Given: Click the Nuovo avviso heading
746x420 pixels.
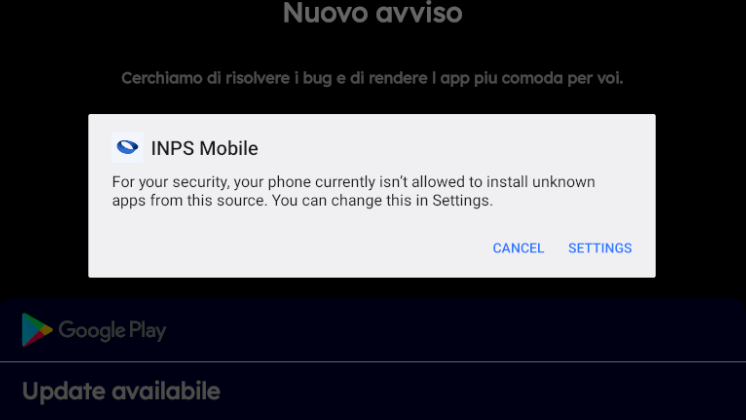Looking at the screenshot, I should [x=373, y=13].
